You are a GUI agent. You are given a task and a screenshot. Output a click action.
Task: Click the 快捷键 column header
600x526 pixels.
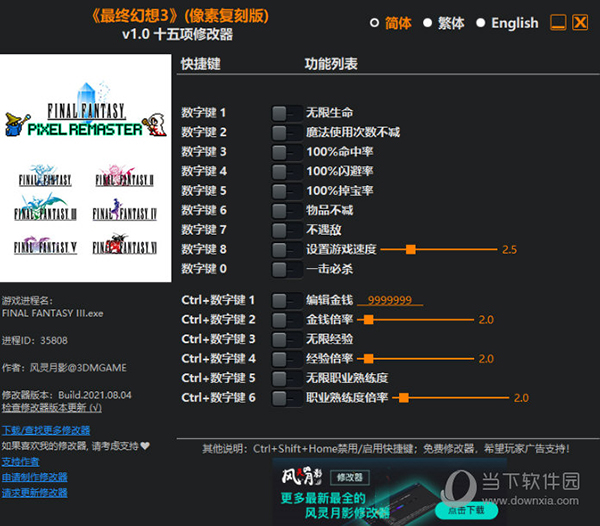point(201,64)
